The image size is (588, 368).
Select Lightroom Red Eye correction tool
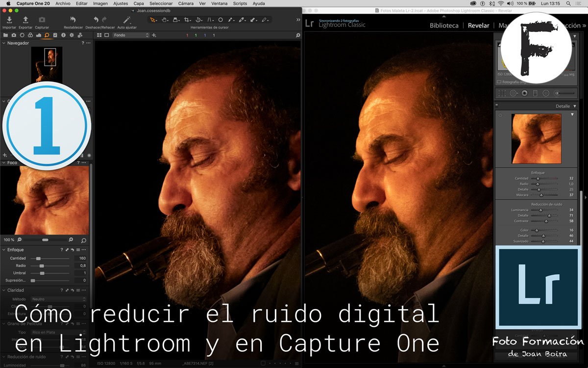point(524,93)
